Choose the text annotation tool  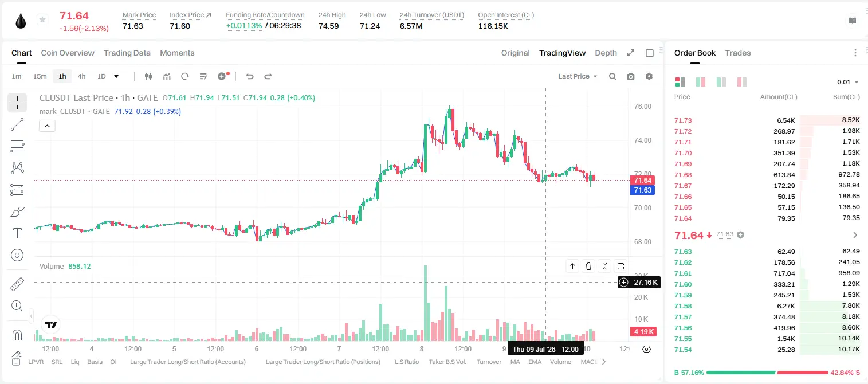17,233
